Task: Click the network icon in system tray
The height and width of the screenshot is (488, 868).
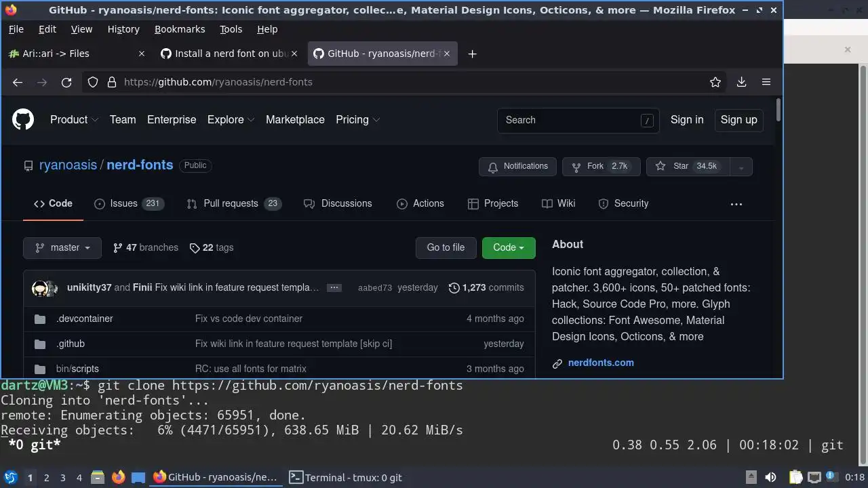Action: pyautogui.click(x=814, y=478)
